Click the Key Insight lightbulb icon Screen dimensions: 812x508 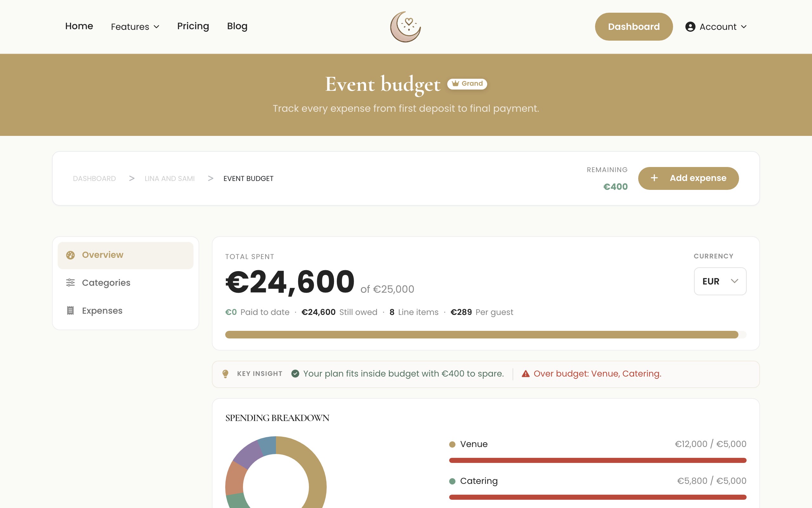[x=226, y=374]
